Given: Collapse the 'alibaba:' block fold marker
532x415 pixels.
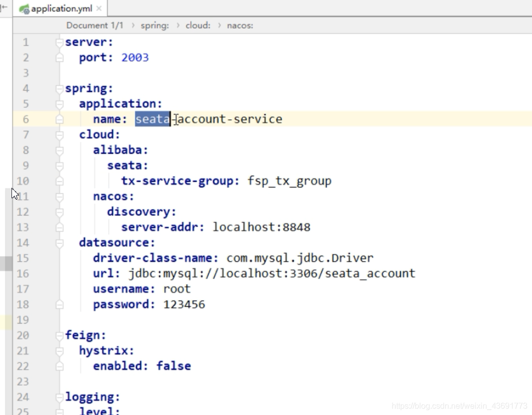Looking at the screenshot, I should [59, 150].
